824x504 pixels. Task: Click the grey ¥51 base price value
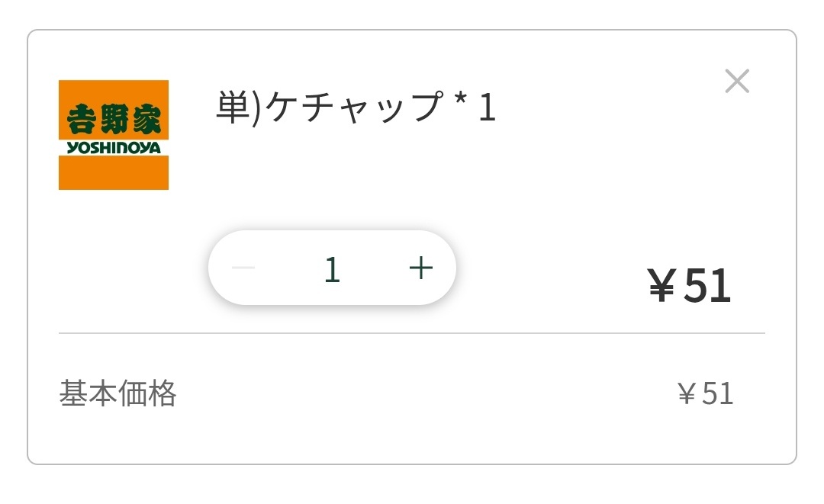click(x=705, y=393)
